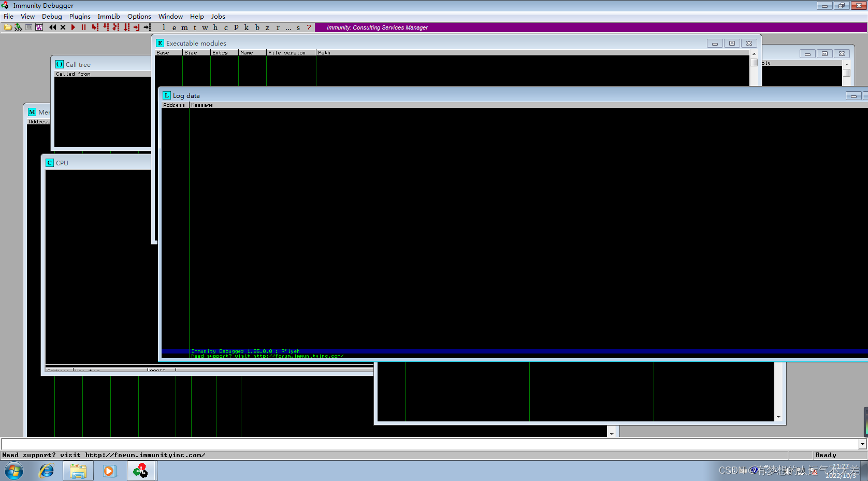Viewport: 868px width, 481px height.
Task: Click the Restart program rewind icon
Action: click(52, 27)
